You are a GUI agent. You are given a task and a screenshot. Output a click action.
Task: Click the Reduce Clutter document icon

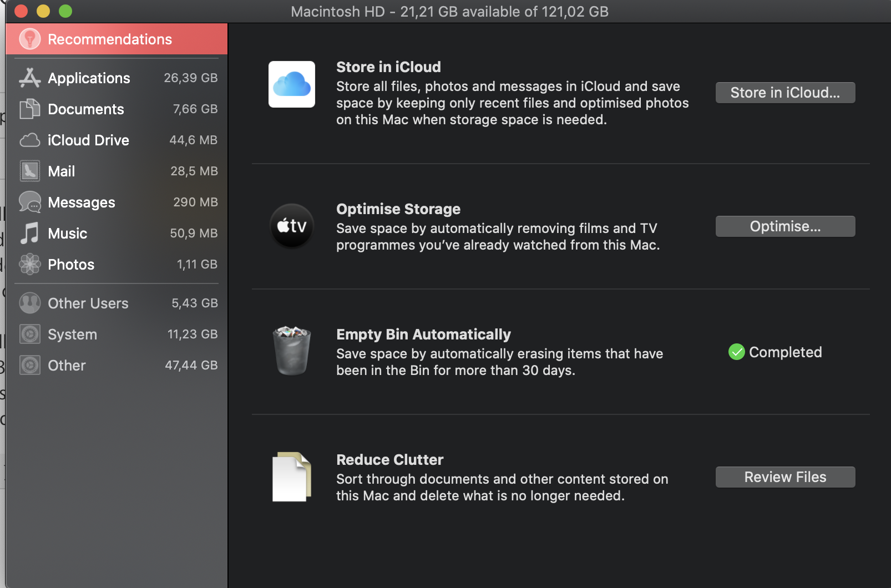292,477
